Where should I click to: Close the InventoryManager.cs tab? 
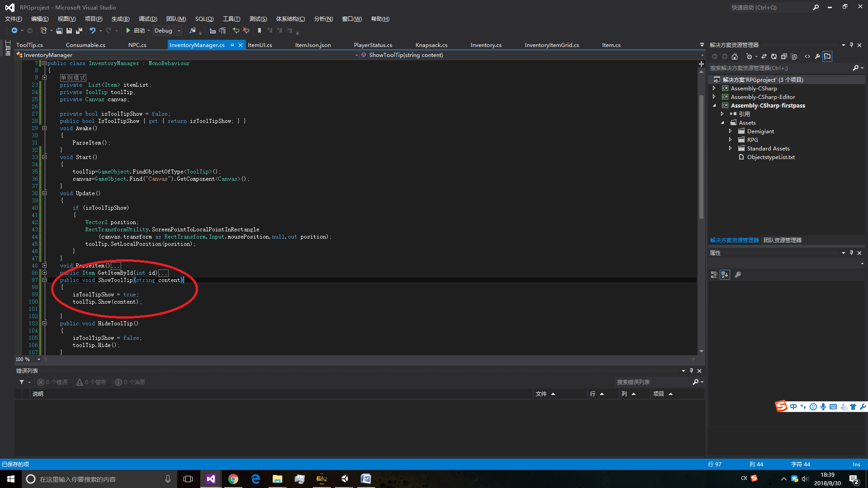[x=241, y=45]
